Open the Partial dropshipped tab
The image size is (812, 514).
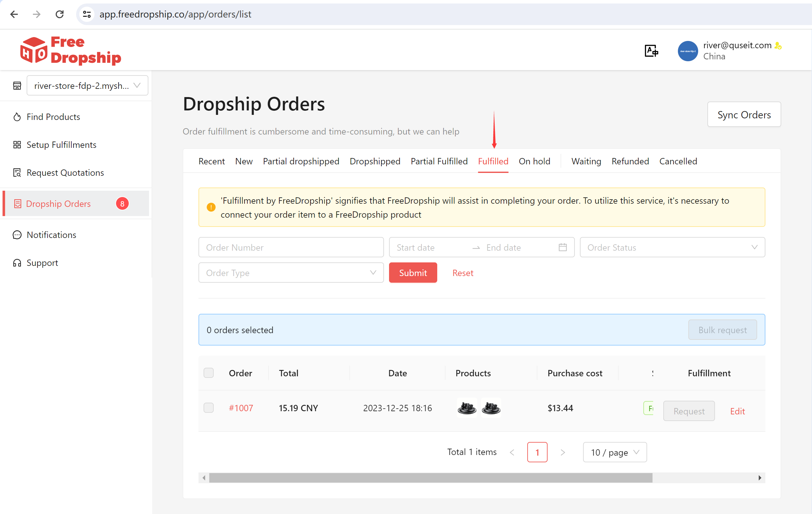(x=301, y=161)
